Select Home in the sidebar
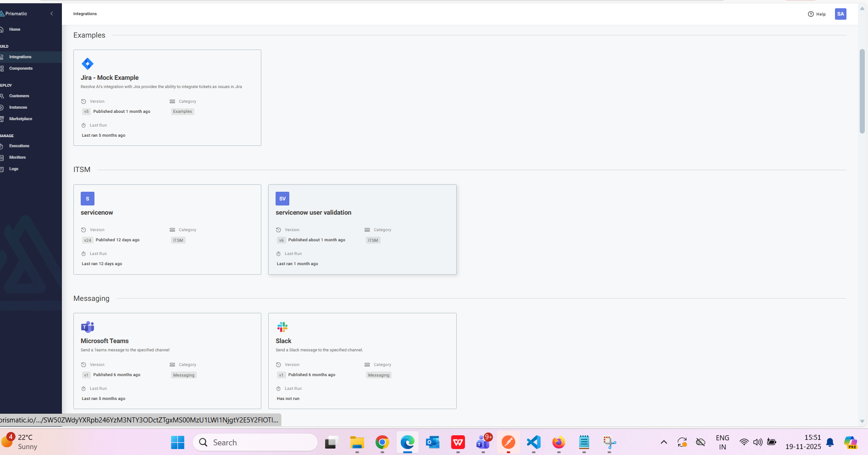 click(14, 29)
